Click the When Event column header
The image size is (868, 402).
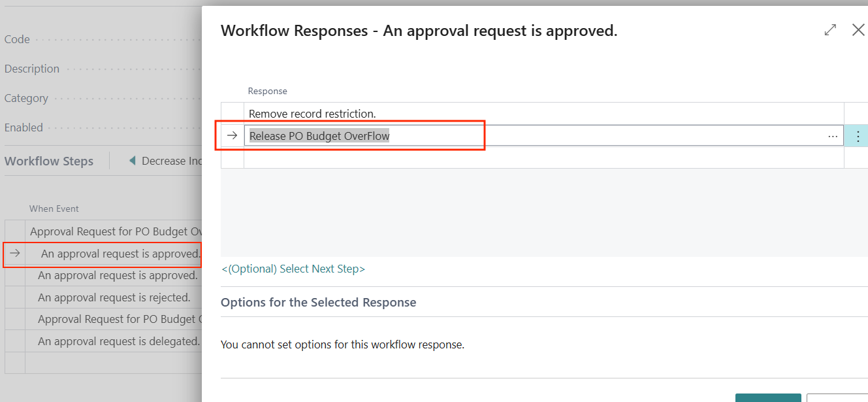[x=54, y=209]
